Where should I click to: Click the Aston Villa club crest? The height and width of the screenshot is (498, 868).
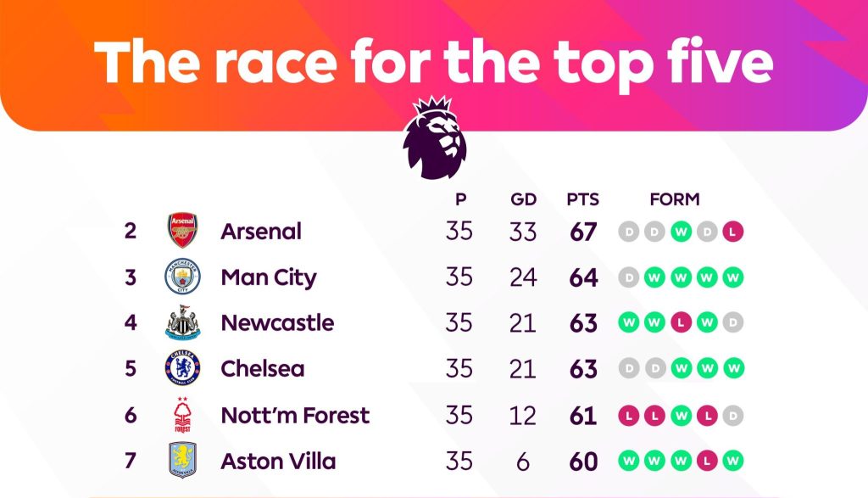[181, 462]
